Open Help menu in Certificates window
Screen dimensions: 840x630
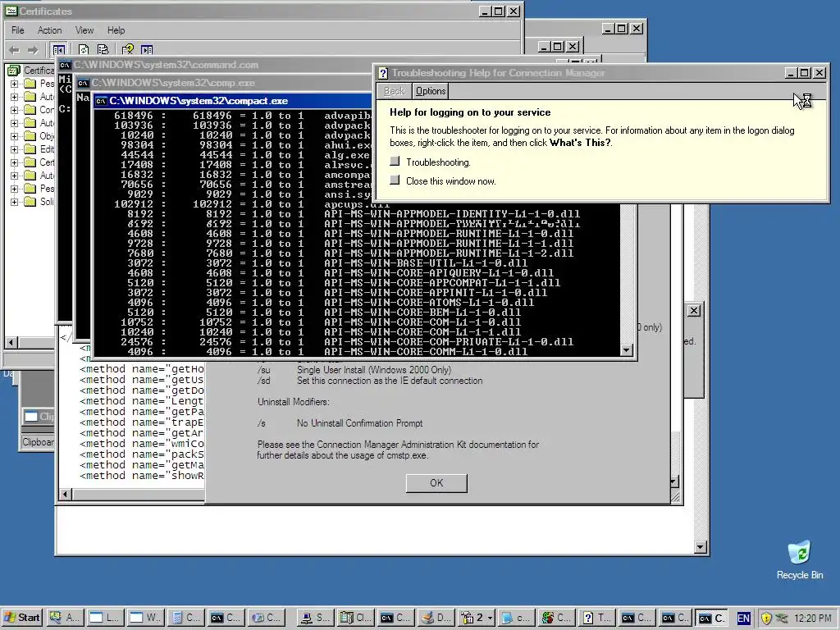pyautogui.click(x=116, y=30)
